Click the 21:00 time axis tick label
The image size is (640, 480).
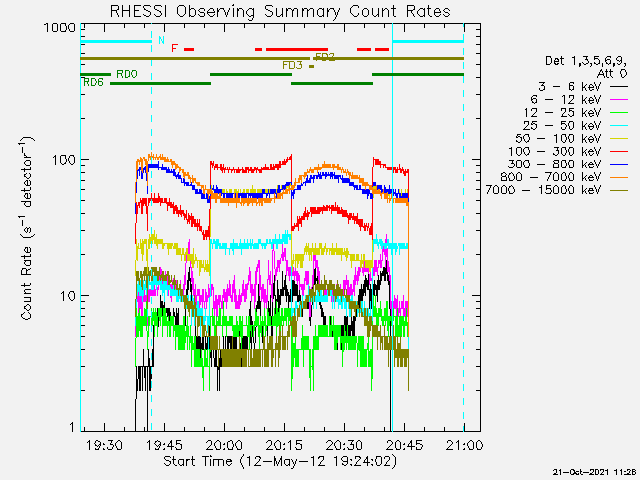pos(464,445)
